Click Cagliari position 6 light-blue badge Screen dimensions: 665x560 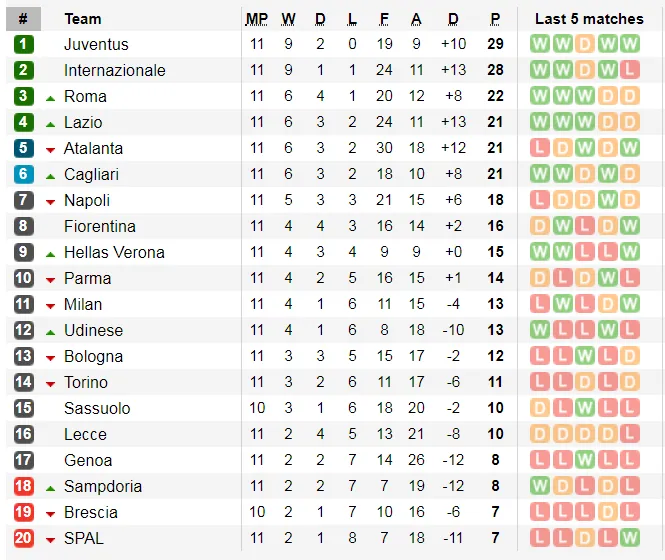click(x=24, y=174)
